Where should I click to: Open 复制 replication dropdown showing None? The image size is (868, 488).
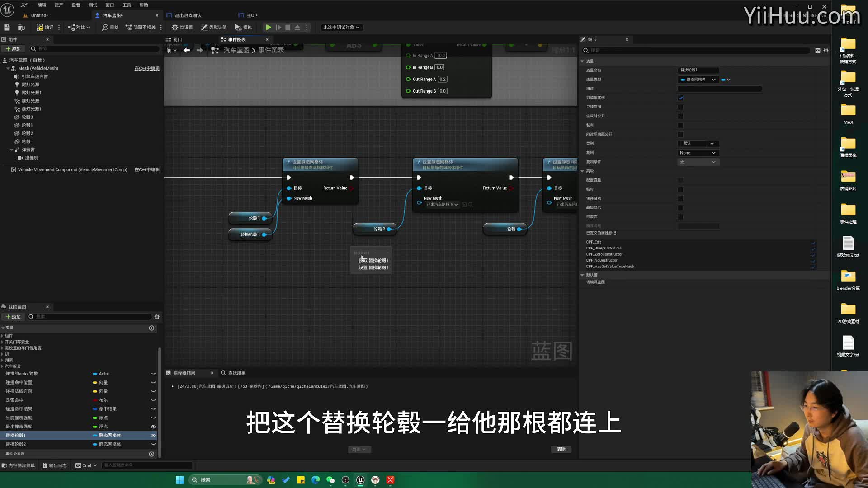click(x=698, y=153)
